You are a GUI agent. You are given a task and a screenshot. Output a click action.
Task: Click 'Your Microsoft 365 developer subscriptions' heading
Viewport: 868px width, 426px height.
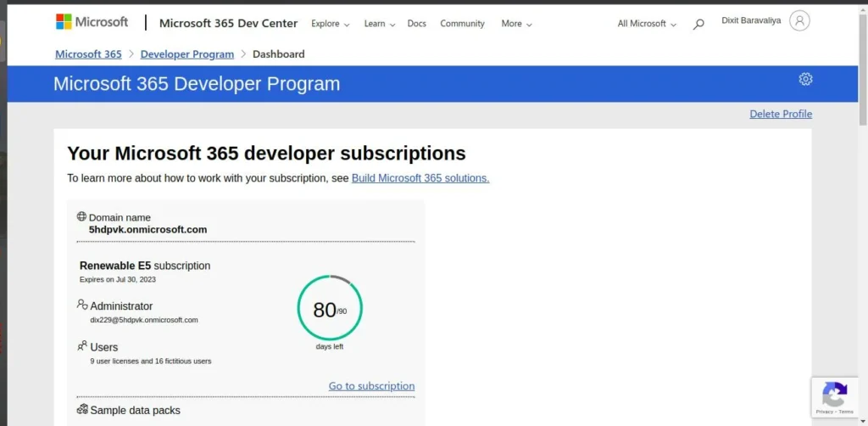[266, 154]
